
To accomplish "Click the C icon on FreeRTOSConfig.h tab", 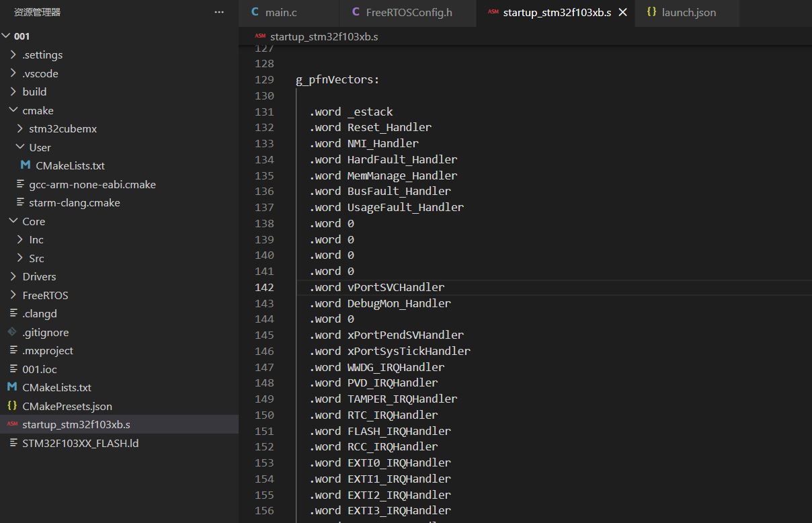I will (x=356, y=12).
